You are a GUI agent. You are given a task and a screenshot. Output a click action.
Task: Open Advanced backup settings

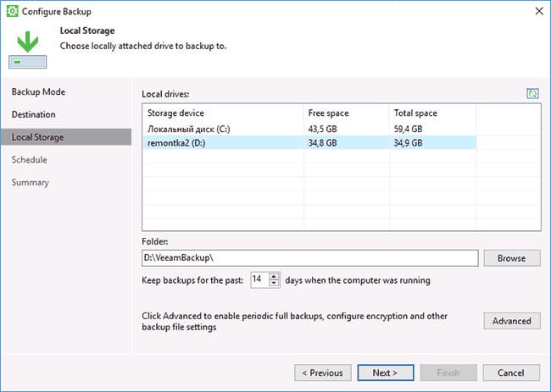coord(512,321)
